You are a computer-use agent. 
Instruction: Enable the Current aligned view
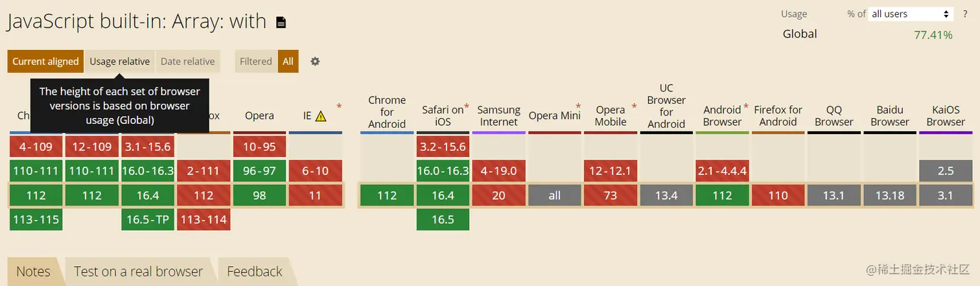(45, 62)
